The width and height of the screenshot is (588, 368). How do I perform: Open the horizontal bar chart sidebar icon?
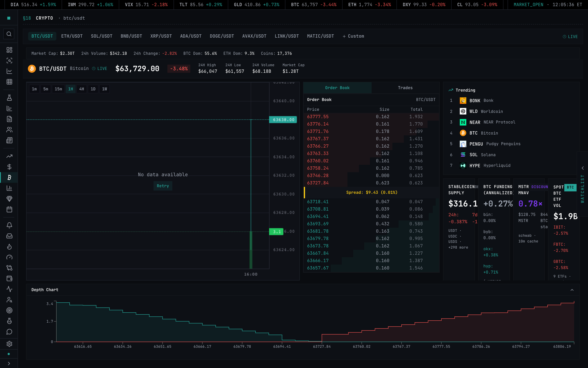point(9,108)
